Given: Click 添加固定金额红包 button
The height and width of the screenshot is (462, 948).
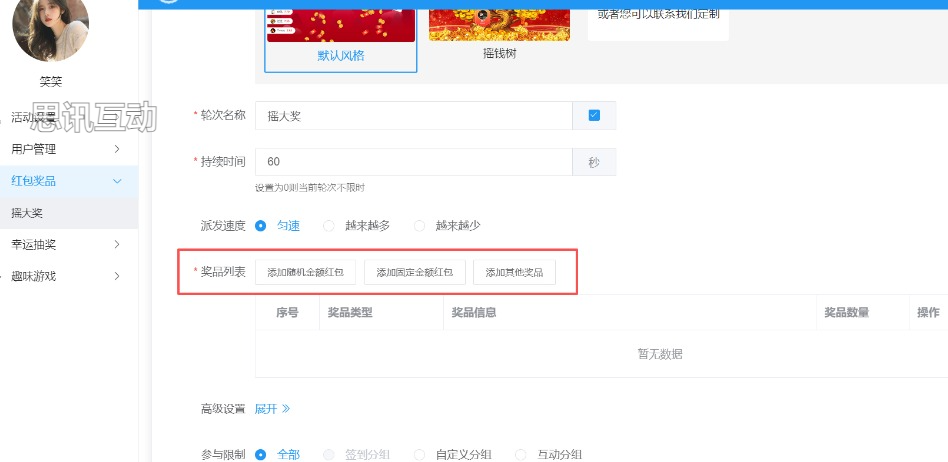Looking at the screenshot, I should coord(414,272).
